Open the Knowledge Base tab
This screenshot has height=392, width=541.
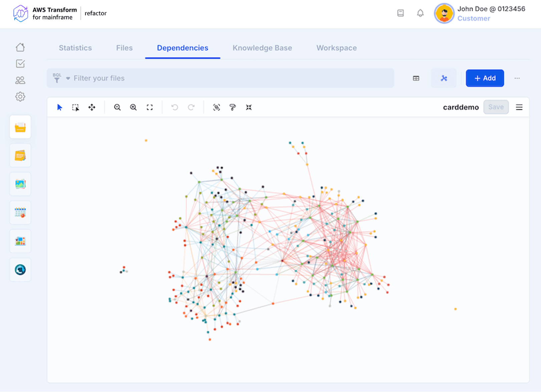262,48
